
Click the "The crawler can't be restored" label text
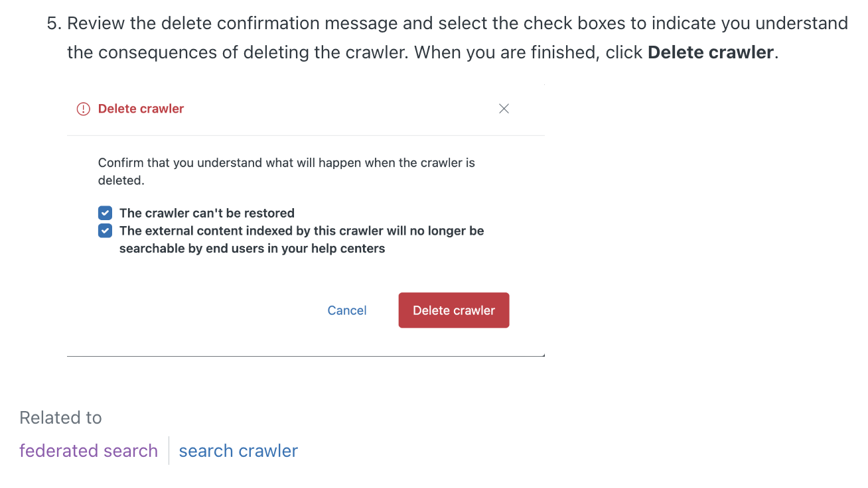[207, 213]
